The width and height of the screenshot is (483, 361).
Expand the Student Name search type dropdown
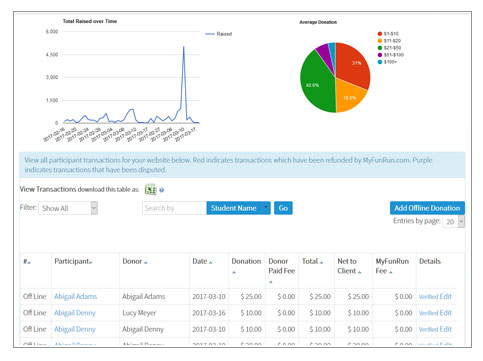click(x=266, y=208)
